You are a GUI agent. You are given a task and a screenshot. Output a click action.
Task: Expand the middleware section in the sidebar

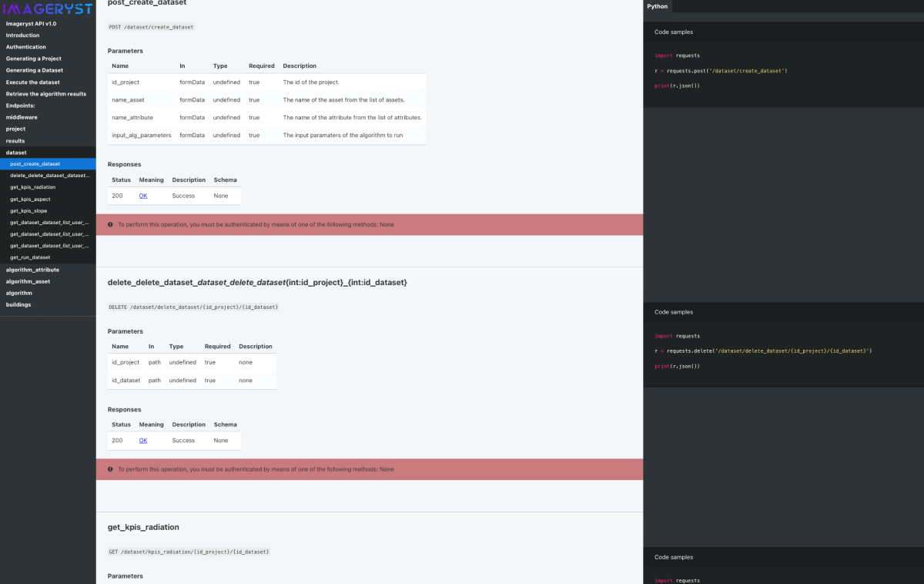tap(22, 117)
